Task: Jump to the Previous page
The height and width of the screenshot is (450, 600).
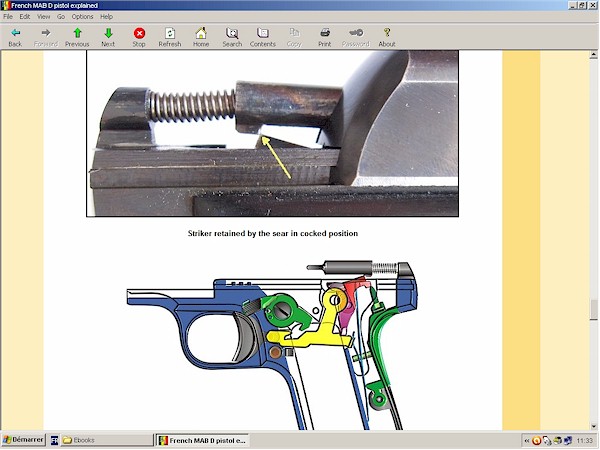Action: (77, 38)
